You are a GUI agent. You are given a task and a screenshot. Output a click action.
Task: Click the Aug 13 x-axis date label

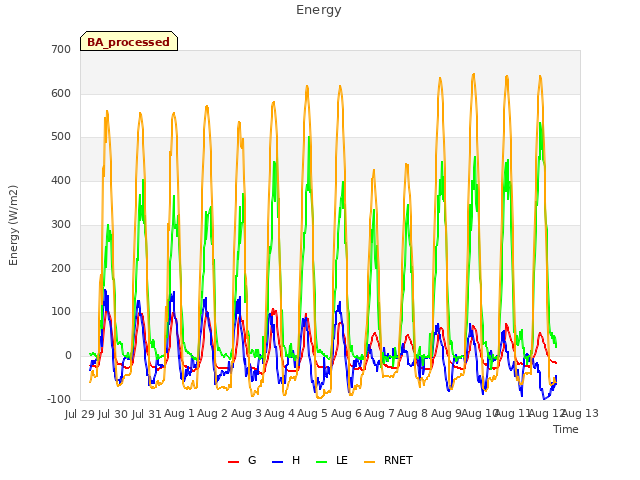tap(582, 413)
